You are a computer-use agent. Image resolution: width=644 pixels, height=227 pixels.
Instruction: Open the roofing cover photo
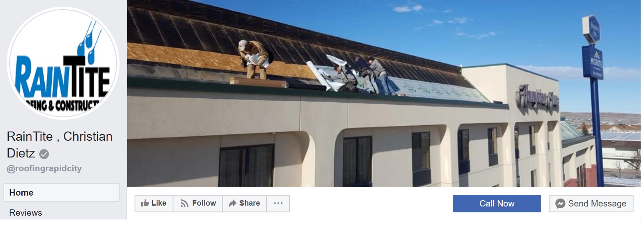tap(384, 93)
